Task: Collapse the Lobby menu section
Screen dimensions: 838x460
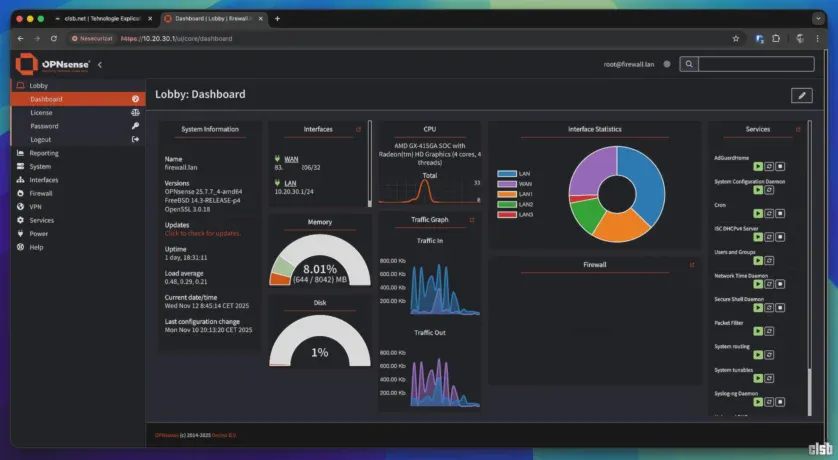Action: pyautogui.click(x=78, y=85)
